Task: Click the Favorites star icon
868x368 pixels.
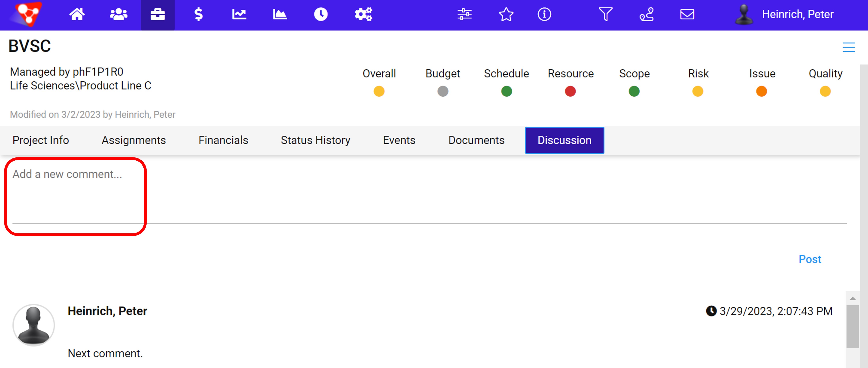Action: (x=506, y=14)
